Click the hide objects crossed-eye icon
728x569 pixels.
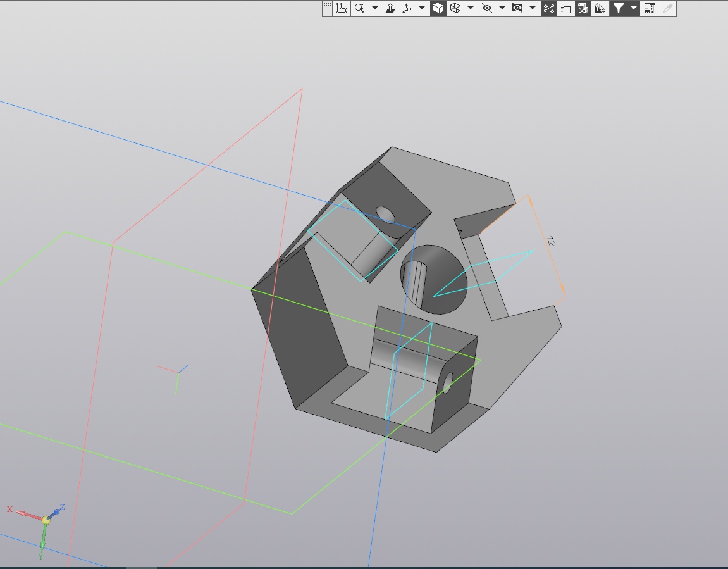pyautogui.click(x=486, y=8)
